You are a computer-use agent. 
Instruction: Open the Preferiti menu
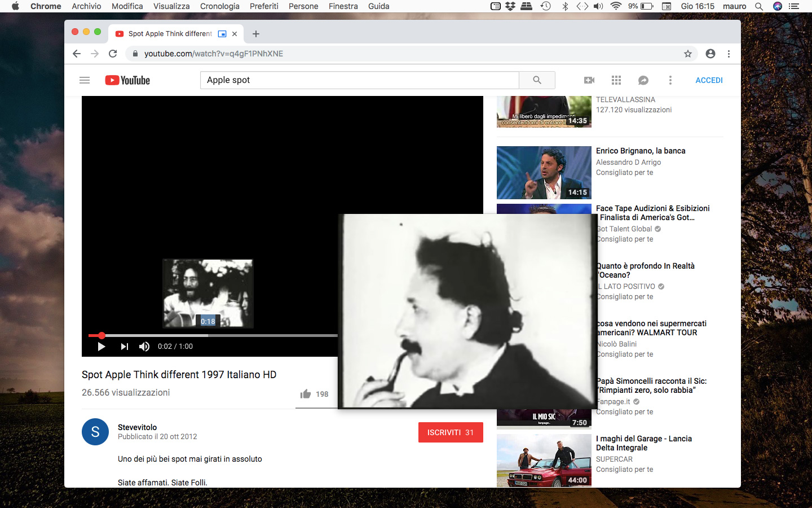click(264, 6)
